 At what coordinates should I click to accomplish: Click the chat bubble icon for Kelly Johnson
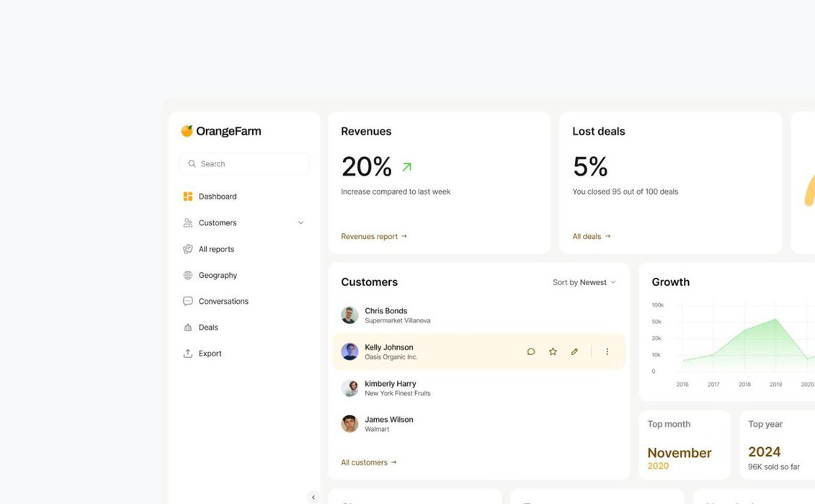tap(531, 352)
